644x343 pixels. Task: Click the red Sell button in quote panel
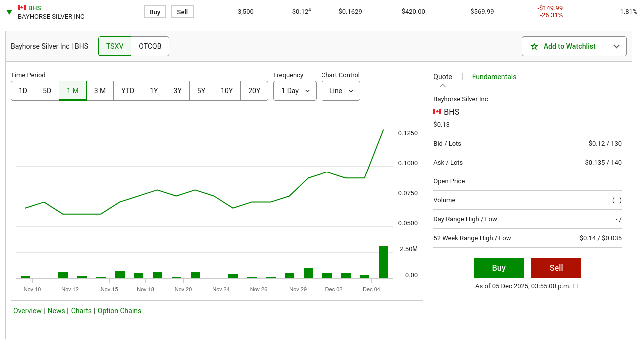[556, 268]
